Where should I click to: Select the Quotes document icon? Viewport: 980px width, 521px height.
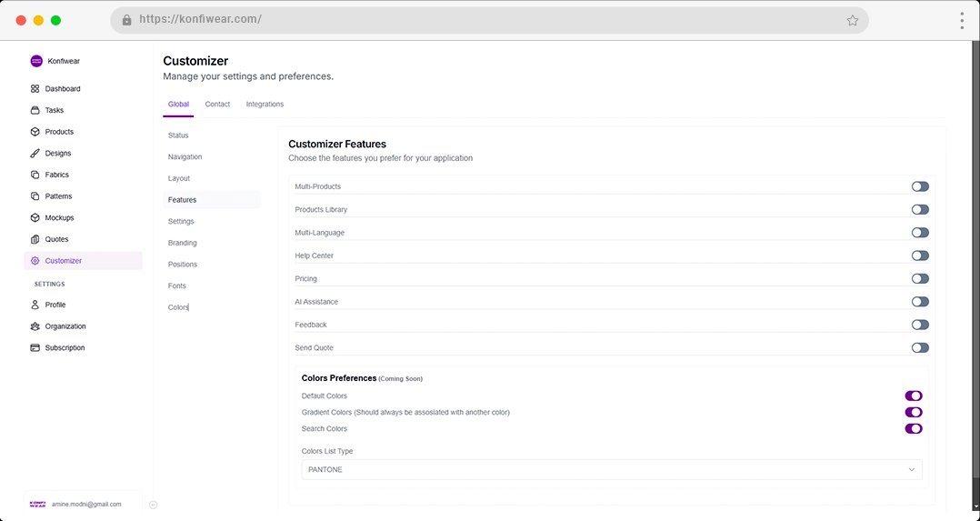(35, 239)
